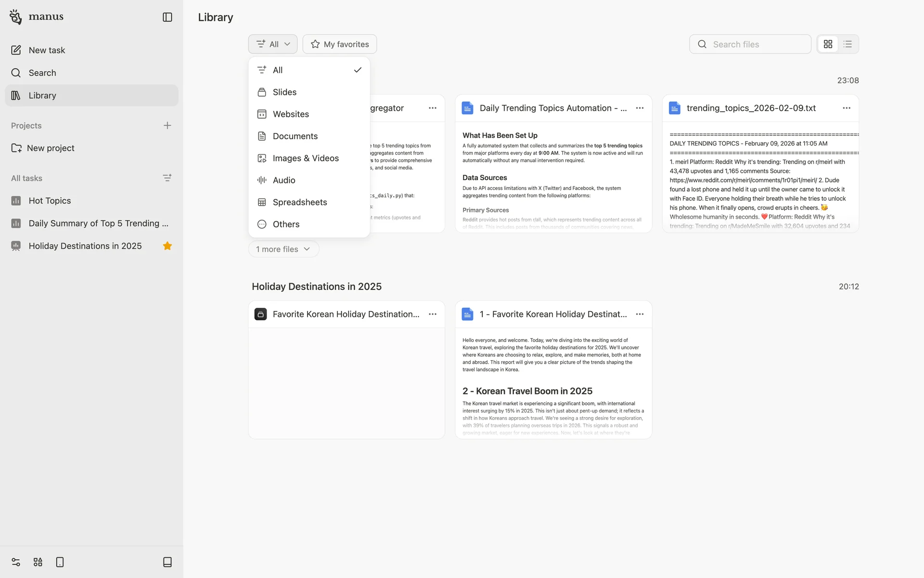The image size is (924, 578).
Task: Collapse the sidebar with the panel icon
Action: tap(167, 17)
